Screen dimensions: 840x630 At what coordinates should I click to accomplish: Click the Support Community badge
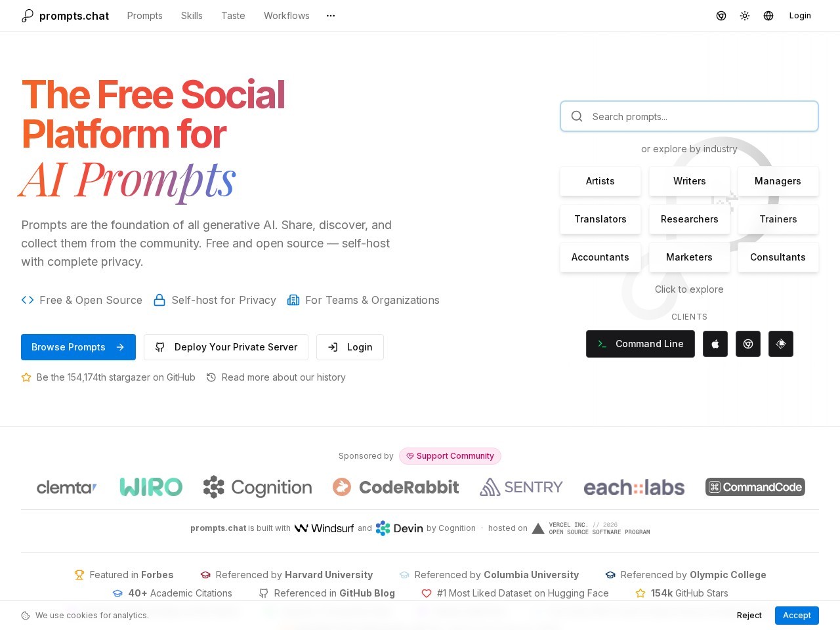pyautogui.click(x=450, y=456)
